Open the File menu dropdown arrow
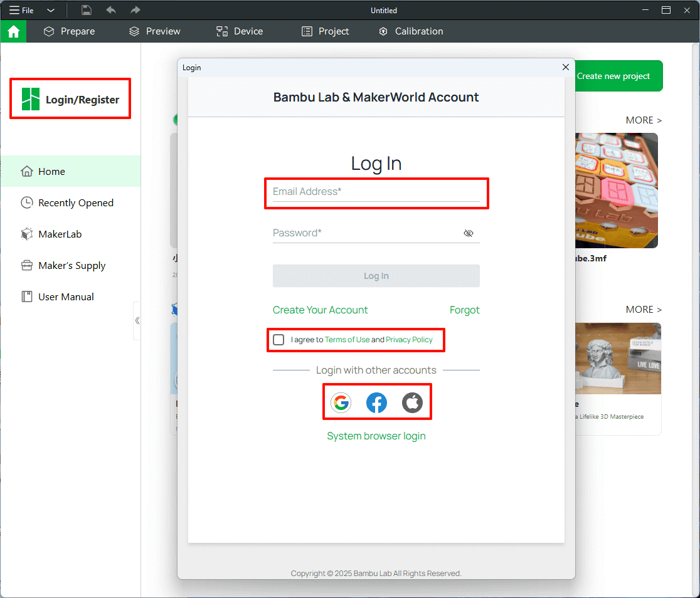 [x=51, y=11]
